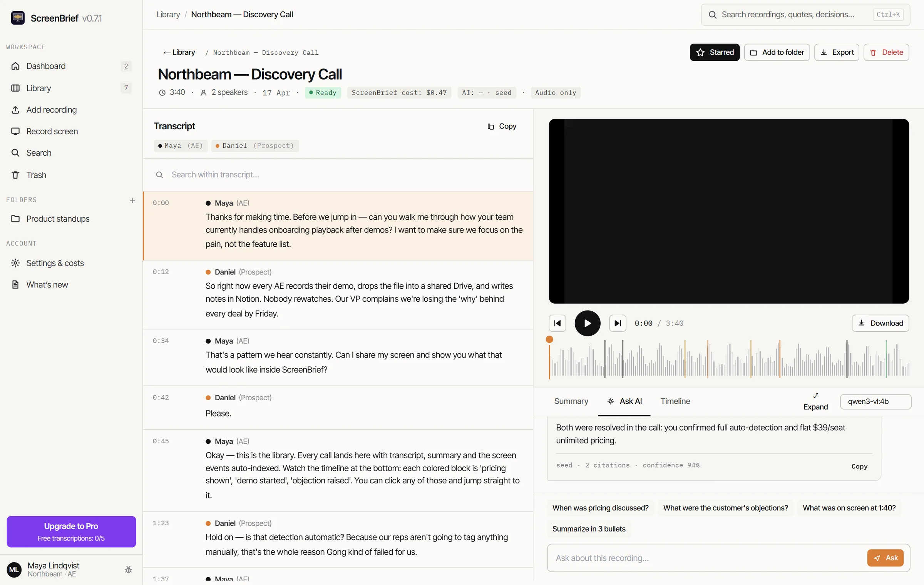Click the orange playhead on waveform

549,339
